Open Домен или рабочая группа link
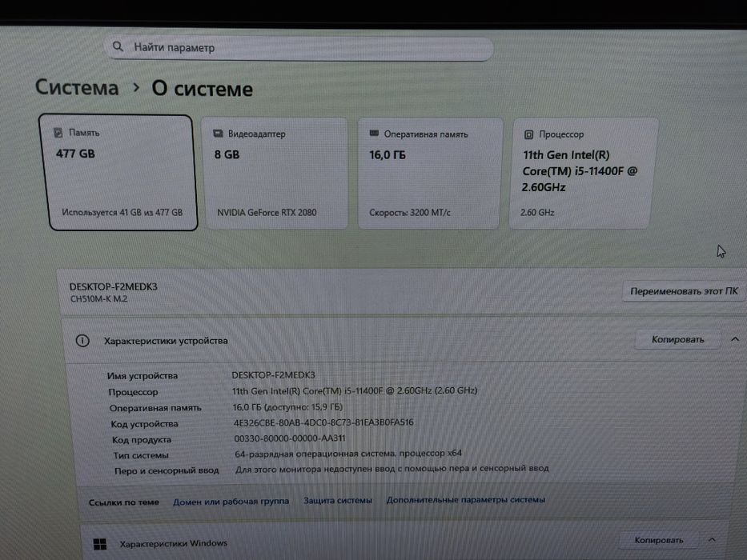 click(231, 501)
